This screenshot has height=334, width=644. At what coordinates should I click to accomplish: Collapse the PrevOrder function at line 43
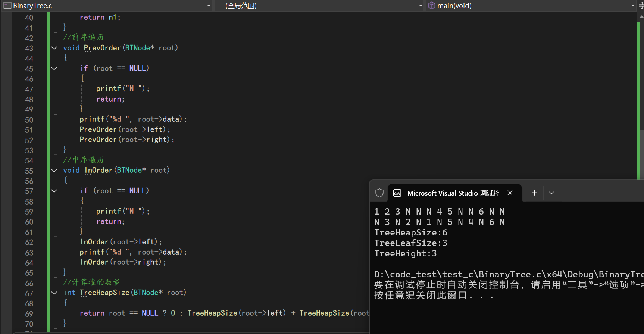[x=54, y=48]
